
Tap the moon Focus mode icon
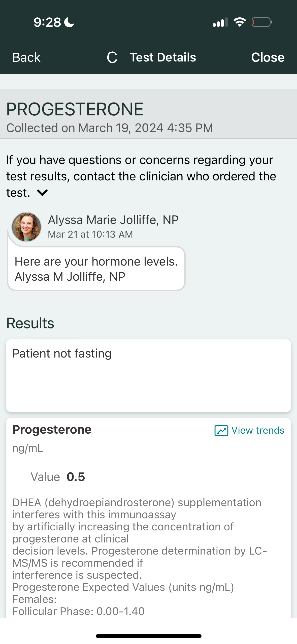point(69,22)
